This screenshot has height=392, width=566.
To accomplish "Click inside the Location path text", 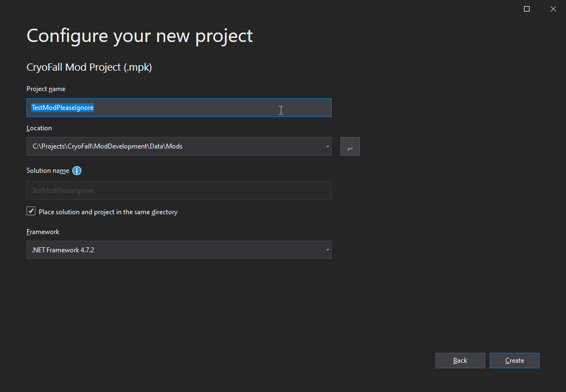I will coord(108,146).
